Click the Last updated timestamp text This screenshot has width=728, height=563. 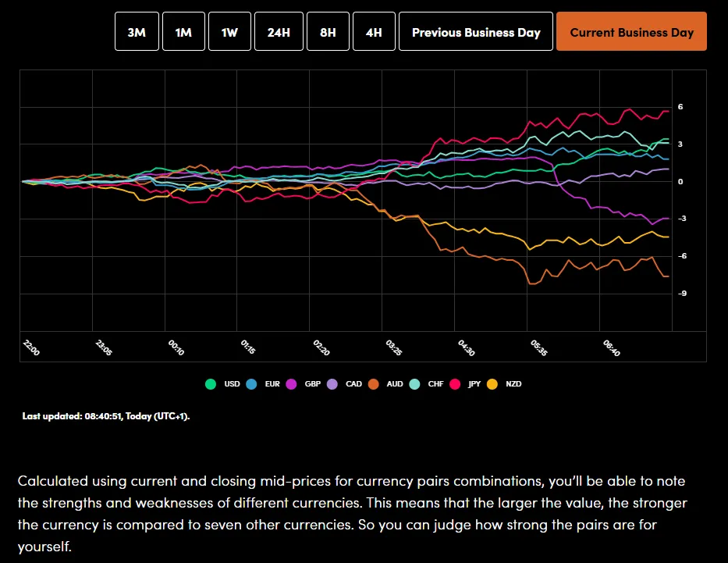tap(106, 416)
